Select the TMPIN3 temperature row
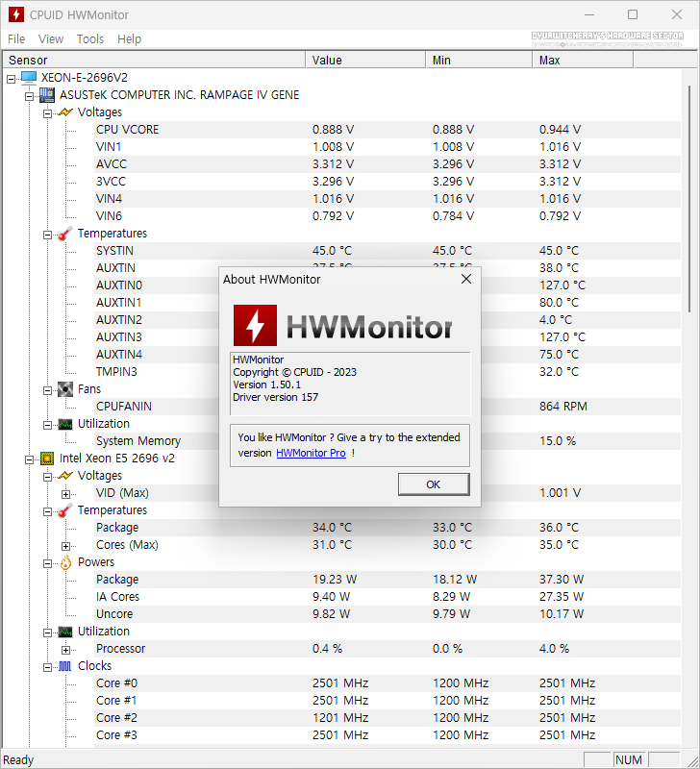This screenshot has height=769, width=700. (387, 372)
